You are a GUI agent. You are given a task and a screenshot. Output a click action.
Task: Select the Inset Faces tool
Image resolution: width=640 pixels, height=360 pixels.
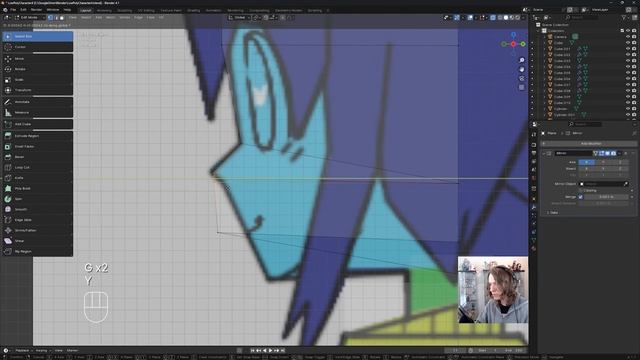point(38,146)
